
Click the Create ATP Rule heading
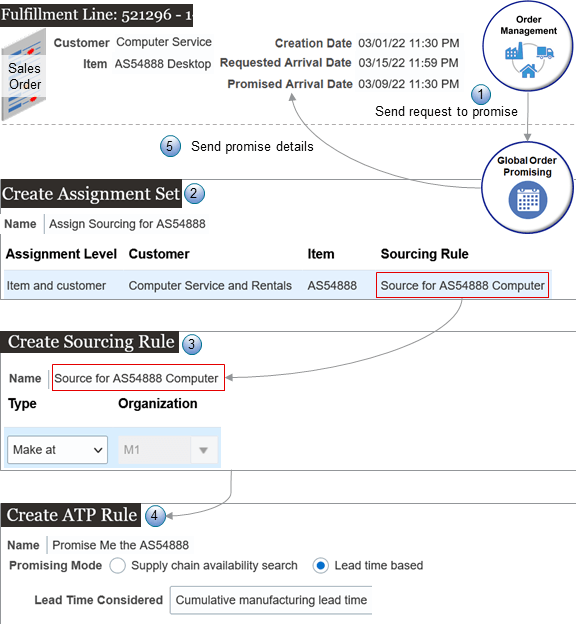point(71,515)
